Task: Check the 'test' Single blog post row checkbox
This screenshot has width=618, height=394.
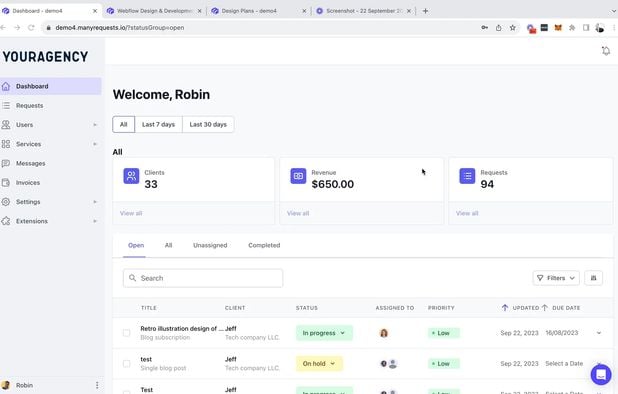Action: tap(127, 364)
